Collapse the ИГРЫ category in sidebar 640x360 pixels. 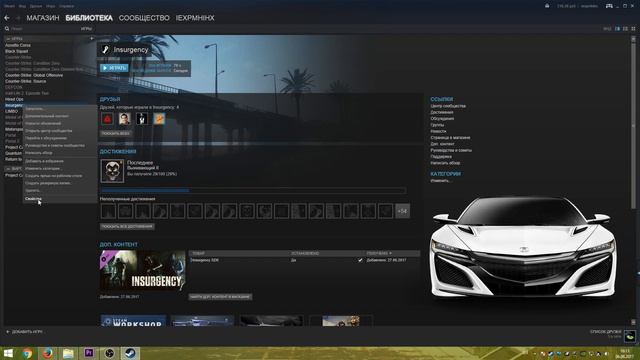pos(8,39)
